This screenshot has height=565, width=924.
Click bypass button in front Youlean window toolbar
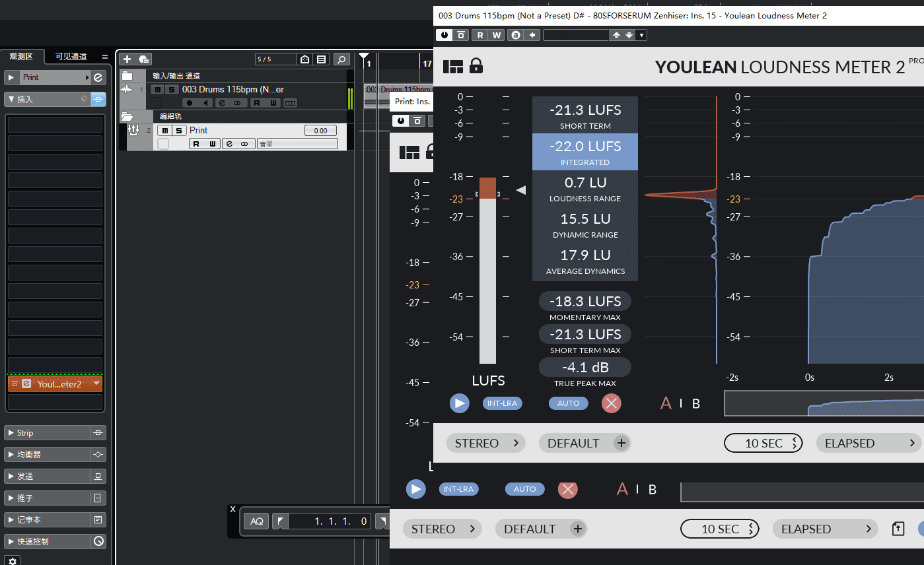[461, 34]
